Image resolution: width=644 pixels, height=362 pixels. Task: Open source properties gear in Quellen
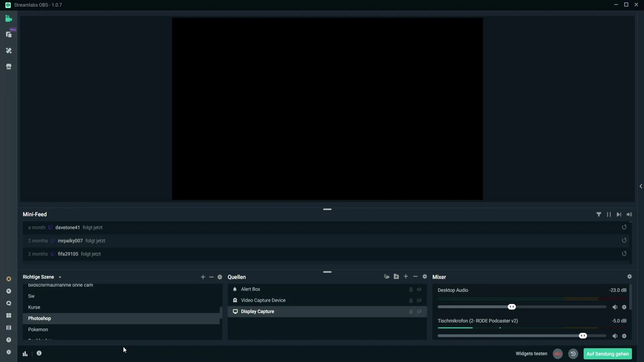click(x=425, y=277)
